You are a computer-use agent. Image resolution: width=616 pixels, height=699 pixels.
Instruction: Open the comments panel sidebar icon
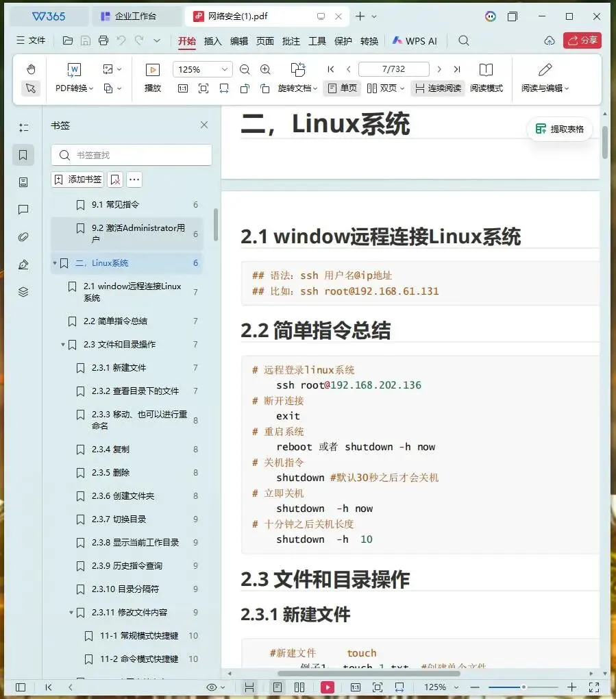pos(23,210)
